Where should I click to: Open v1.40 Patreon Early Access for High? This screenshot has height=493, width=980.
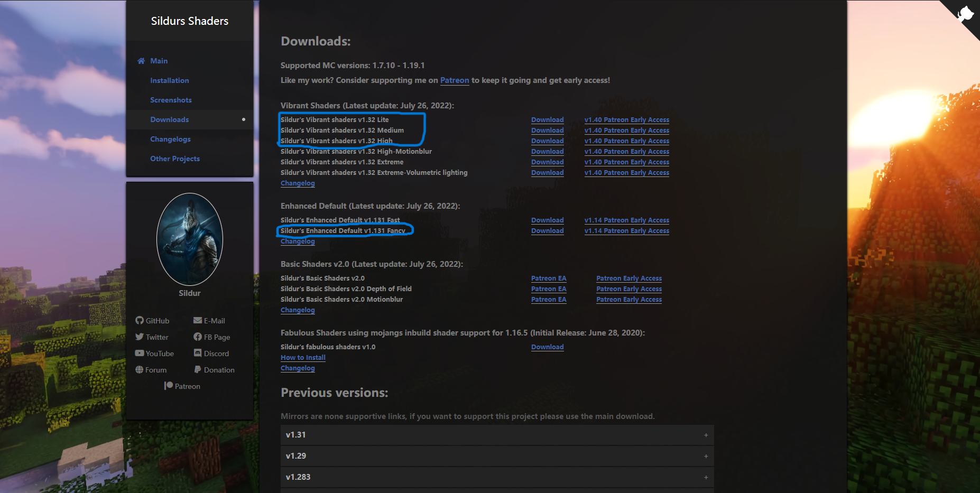pyautogui.click(x=627, y=141)
